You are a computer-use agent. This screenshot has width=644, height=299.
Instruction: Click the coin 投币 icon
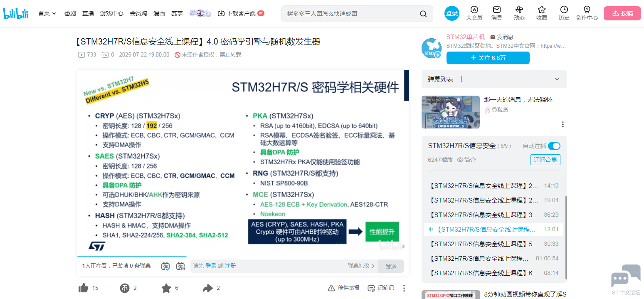click(x=125, y=288)
